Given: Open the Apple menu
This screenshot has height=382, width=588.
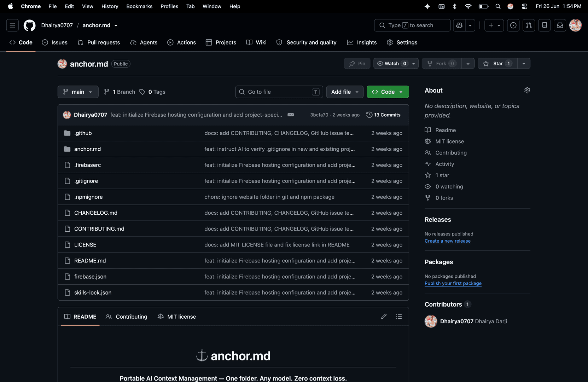Looking at the screenshot, I should coord(11,6).
